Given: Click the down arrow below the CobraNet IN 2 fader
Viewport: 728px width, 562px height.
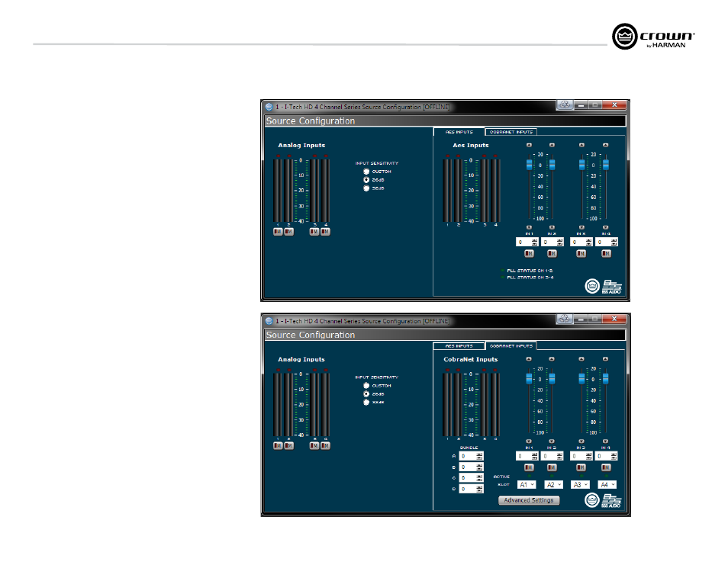Looking at the screenshot, I should point(552,442).
